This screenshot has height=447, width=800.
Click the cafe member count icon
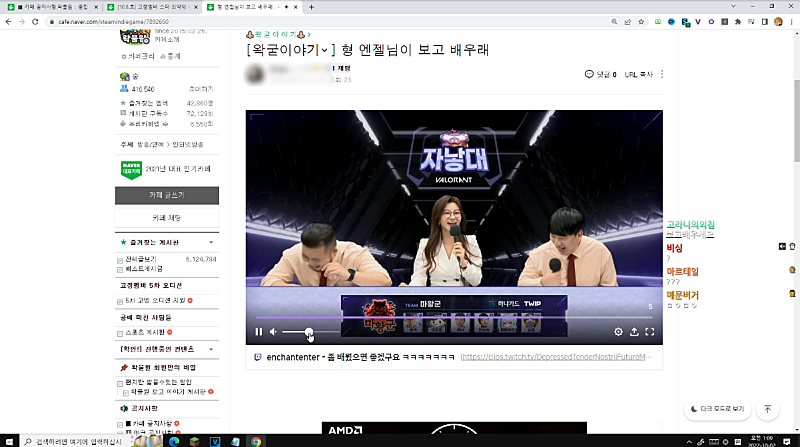coord(124,89)
